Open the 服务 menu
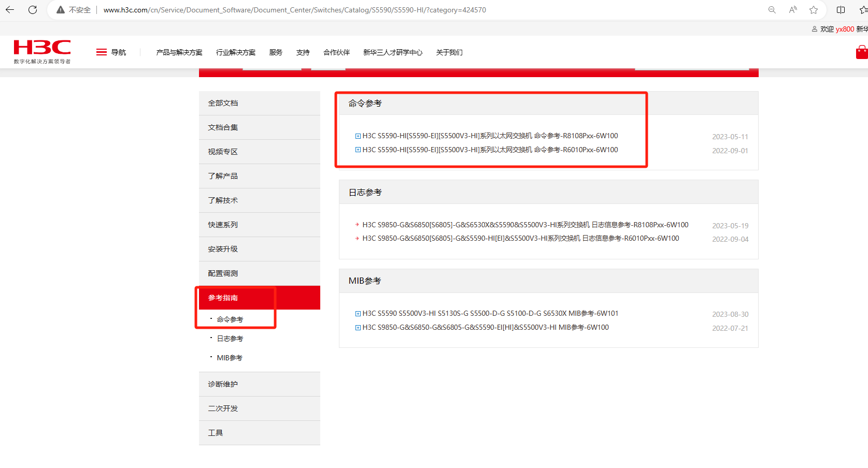 (276, 52)
